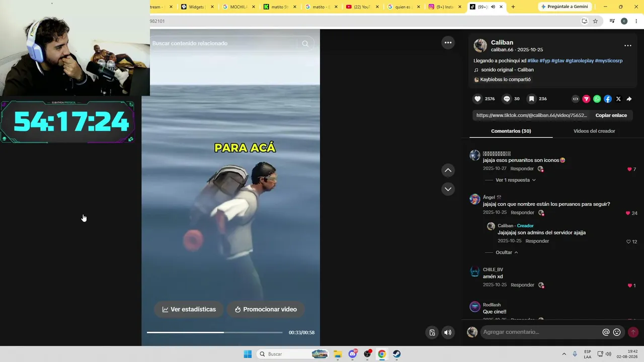Viewport: 644px width, 362px height.
Task: Switch to the 'quien es' Google tab
Action: (403, 7)
